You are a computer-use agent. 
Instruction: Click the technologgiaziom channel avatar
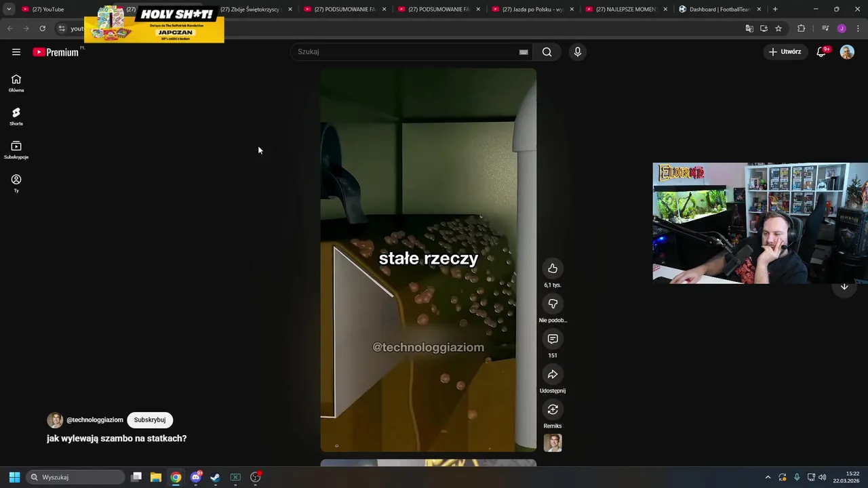click(55, 420)
